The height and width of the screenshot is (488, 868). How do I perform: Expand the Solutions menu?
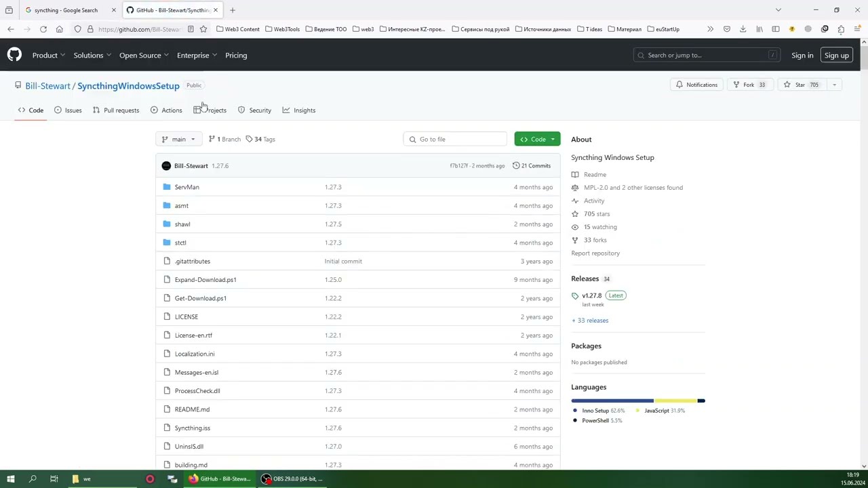click(x=92, y=55)
